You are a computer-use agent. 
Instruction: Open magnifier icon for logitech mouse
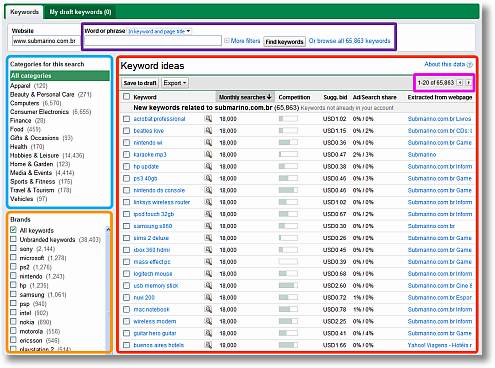coord(208,273)
